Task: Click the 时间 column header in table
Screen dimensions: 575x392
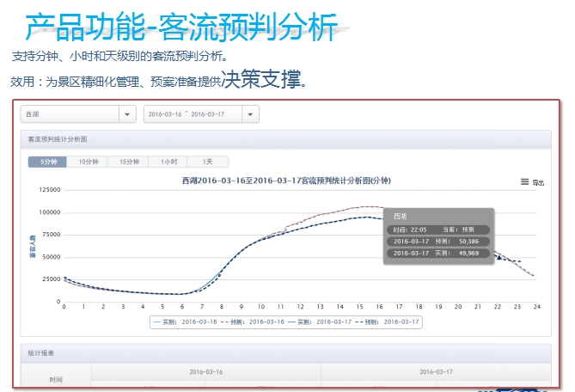Action: (56, 379)
